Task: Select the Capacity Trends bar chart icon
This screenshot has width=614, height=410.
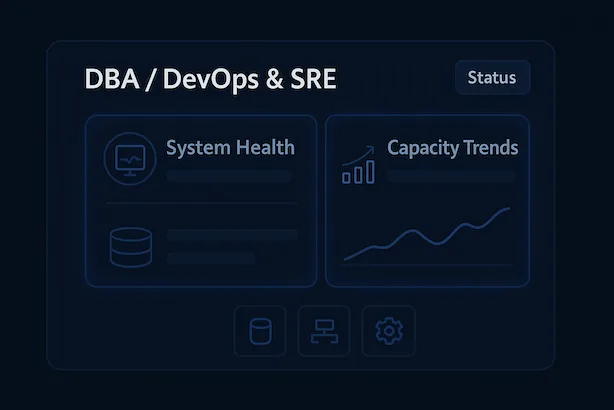Action: click(x=358, y=171)
